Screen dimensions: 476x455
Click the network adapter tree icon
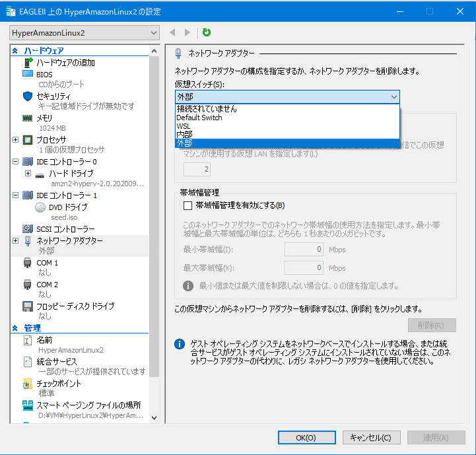click(x=28, y=241)
